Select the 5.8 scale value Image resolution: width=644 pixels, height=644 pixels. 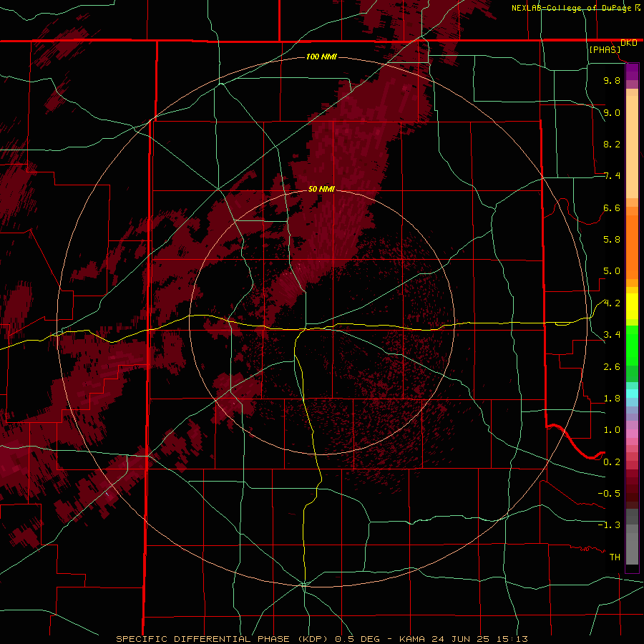pos(612,240)
